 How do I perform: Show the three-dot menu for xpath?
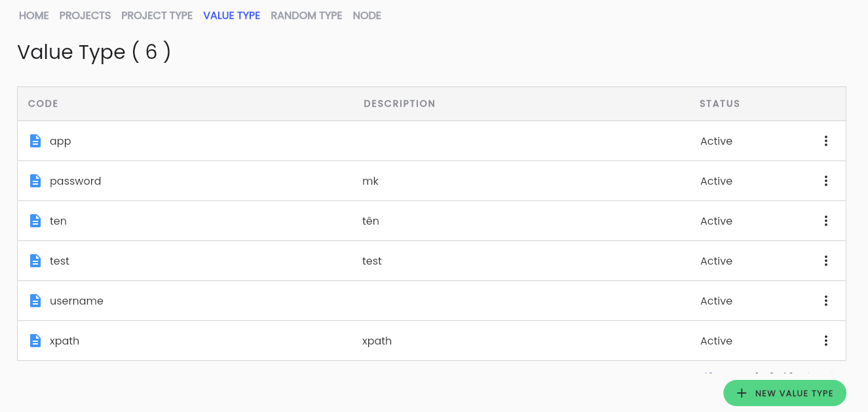[826, 341]
